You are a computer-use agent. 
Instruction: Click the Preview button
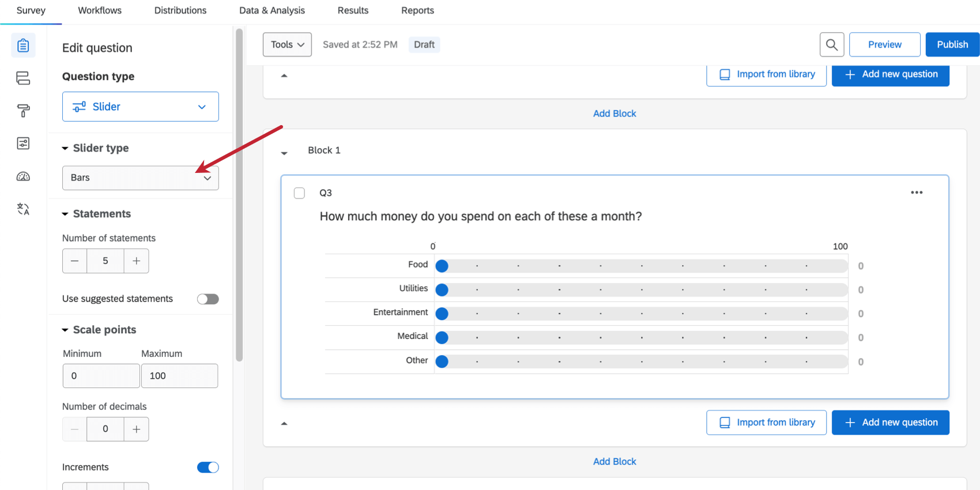pyautogui.click(x=885, y=44)
